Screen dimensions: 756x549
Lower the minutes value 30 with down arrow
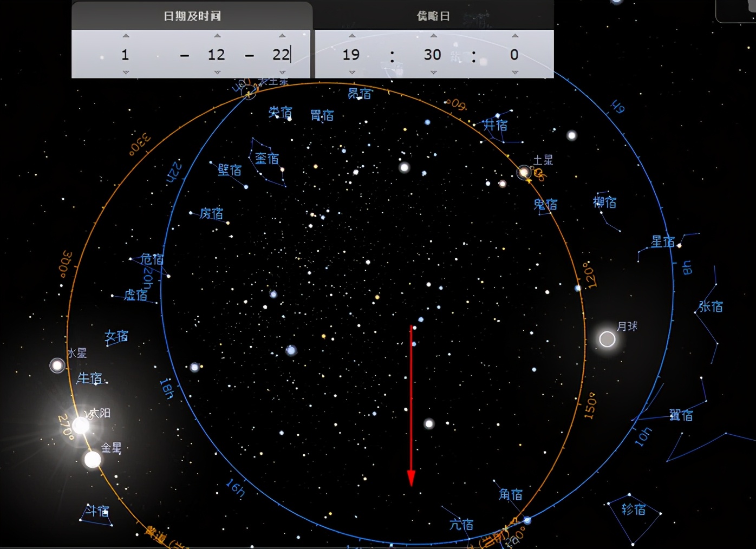pos(433,73)
